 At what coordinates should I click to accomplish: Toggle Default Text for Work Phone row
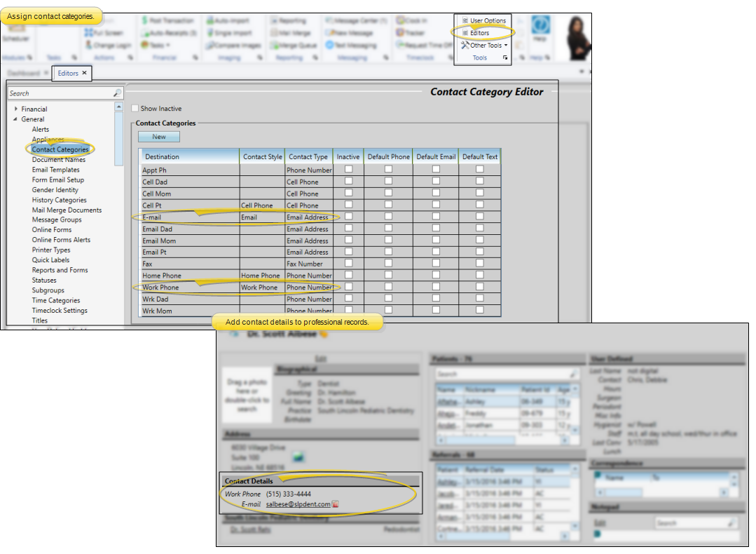coord(480,287)
